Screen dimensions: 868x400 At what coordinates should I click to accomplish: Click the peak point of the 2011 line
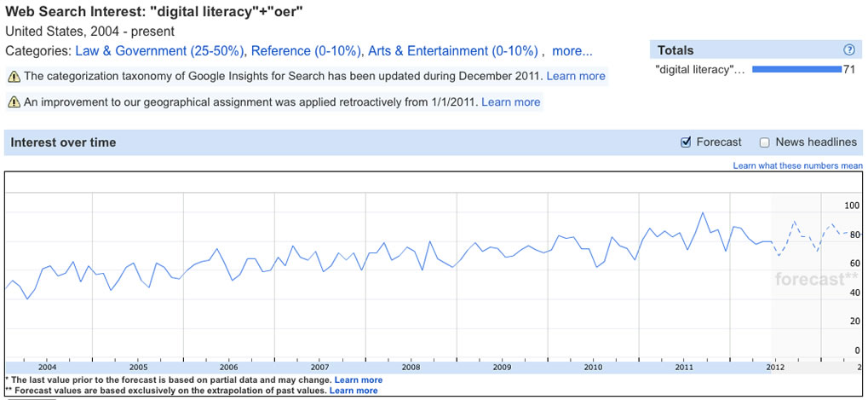(703, 212)
